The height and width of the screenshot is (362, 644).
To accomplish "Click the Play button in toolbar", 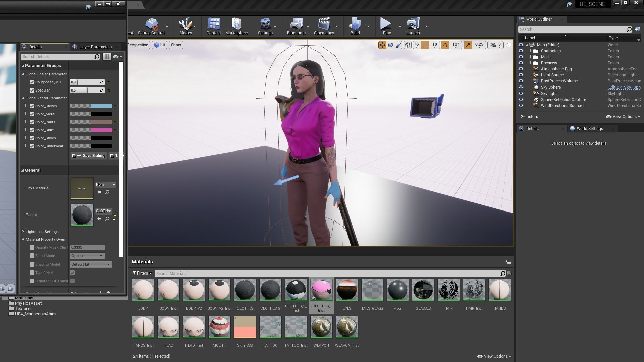I will [386, 26].
